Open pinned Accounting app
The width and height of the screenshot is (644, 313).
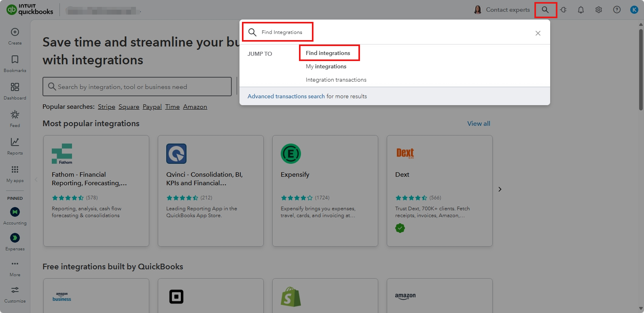[x=15, y=216]
